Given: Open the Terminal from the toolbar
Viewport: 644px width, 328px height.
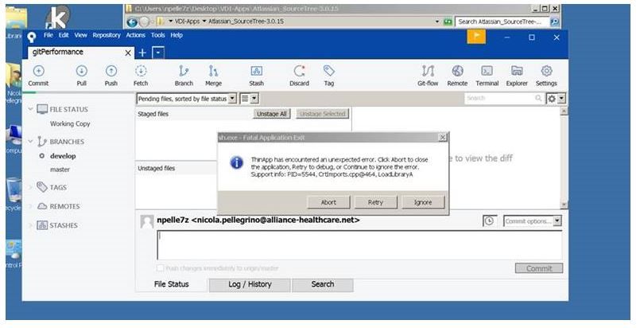Looking at the screenshot, I should [x=487, y=72].
